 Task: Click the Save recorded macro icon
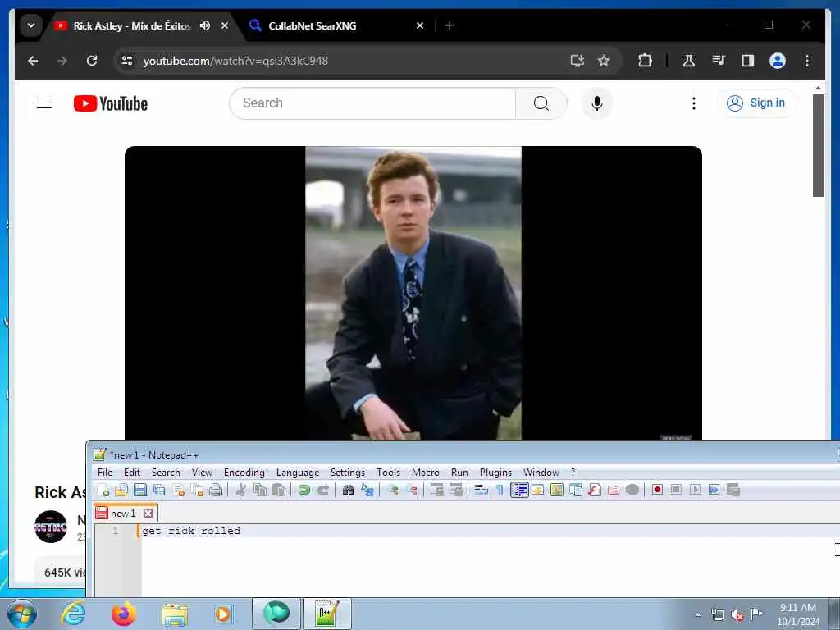(733, 490)
